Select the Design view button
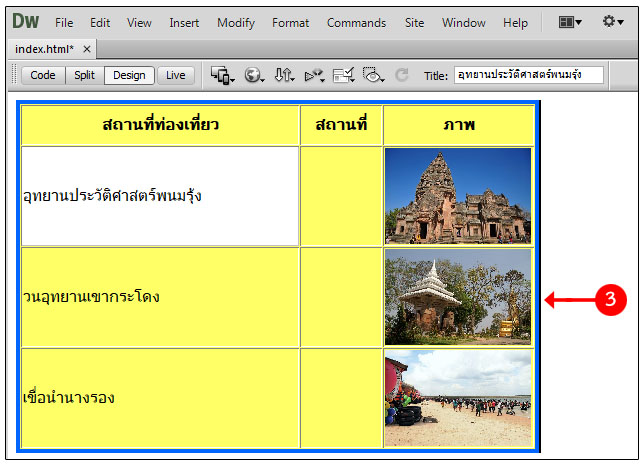The width and height of the screenshot is (644, 465). pyautogui.click(x=129, y=75)
